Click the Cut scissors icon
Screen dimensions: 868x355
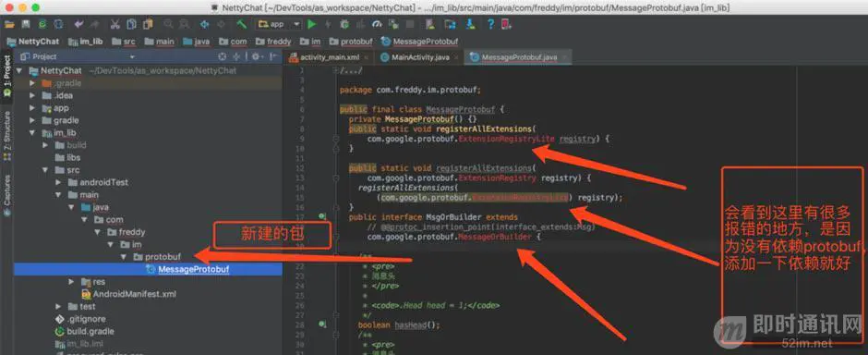pyautogui.click(x=115, y=24)
